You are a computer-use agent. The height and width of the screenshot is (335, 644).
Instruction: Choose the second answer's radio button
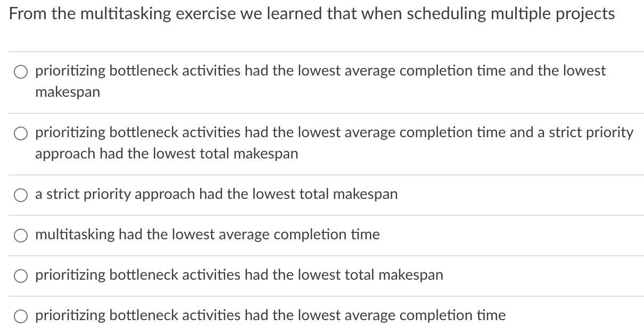(21, 133)
